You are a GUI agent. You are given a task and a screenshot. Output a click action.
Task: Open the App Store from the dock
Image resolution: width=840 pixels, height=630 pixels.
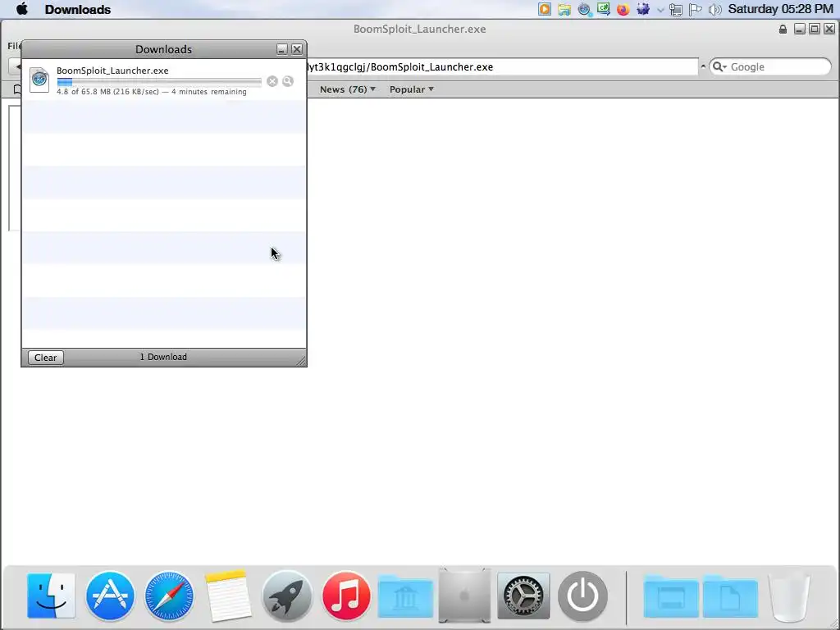click(x=110, y=596)
